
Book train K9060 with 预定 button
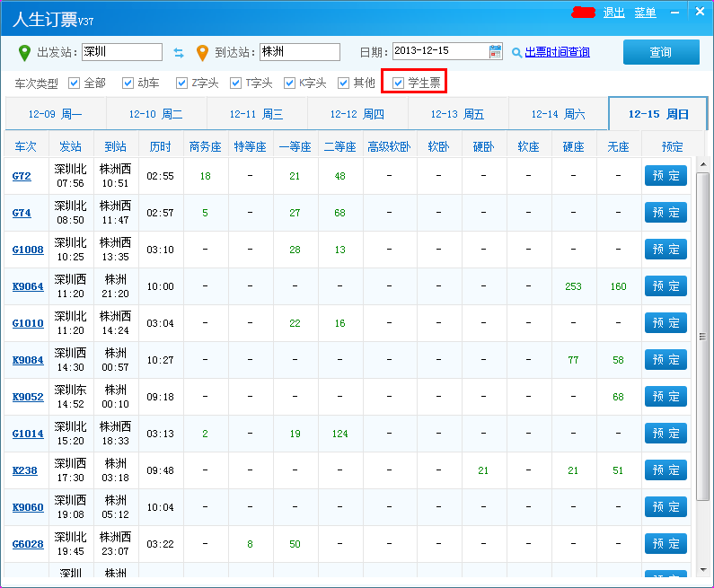pos(666,507)
